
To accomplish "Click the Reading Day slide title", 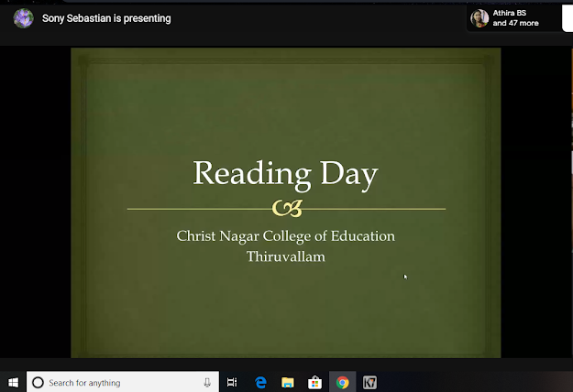I will click(x=285, y=174).
